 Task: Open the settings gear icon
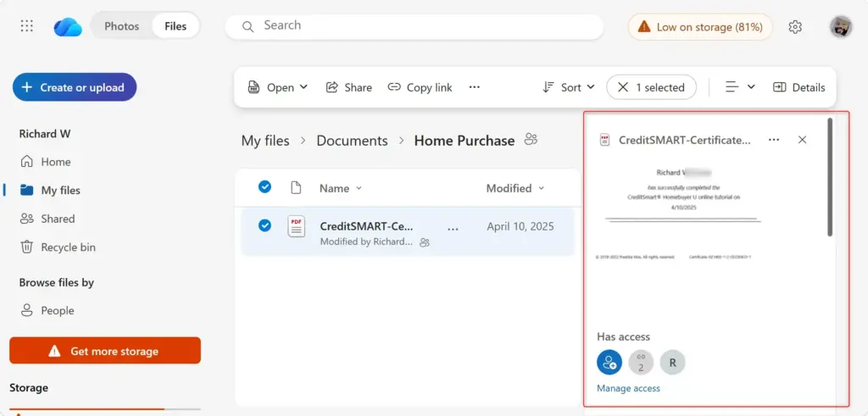point(795,26)
